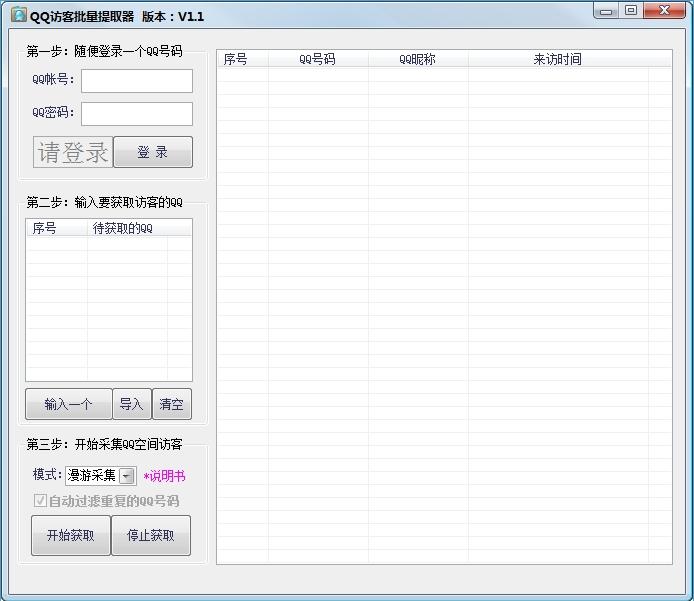This screenshot has width=694, height=601.
Task: Open the *说明书 link
Action: (164, 476)
